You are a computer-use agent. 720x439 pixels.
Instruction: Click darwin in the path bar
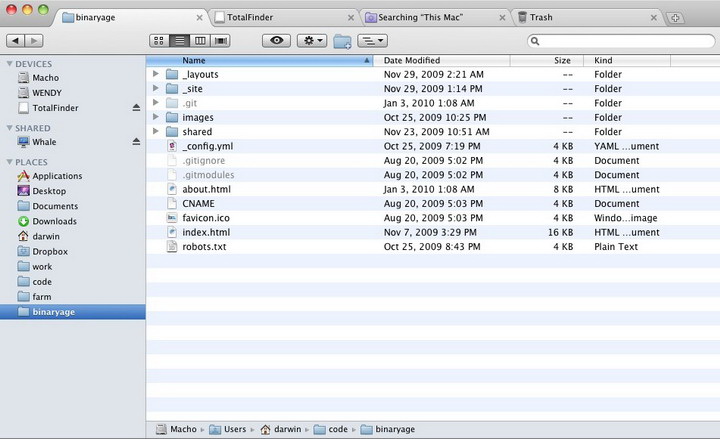pos(281,429)
